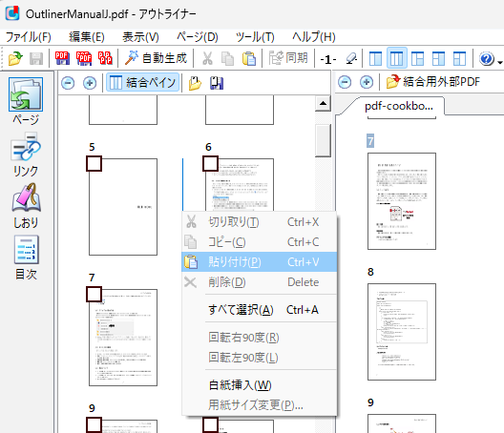Switch to the しおり sidebar panel
Viewport: 504px width, 433px height.
tap(26, 206)
